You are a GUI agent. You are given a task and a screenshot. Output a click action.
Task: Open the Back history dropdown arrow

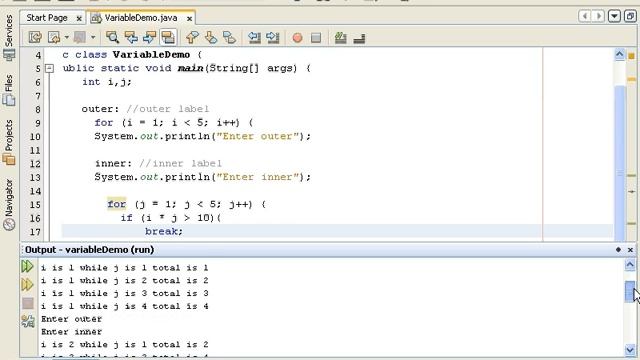[x=67, y=38]
